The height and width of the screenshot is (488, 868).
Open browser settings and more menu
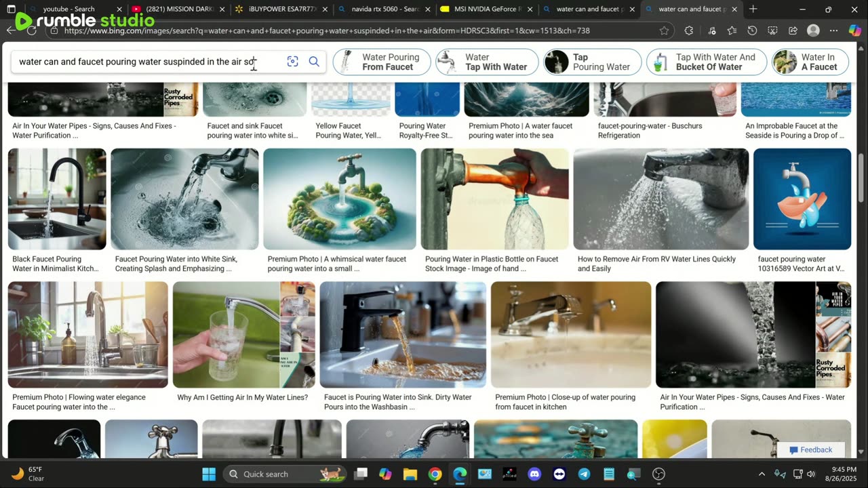pyautogui.click(x=833, y=30)
